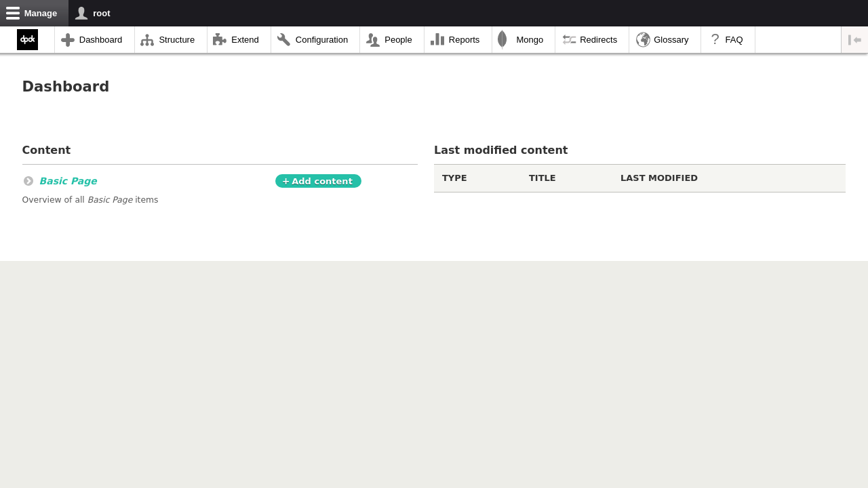Click the Configuration wrench icon
The width and height of the screenshot is (868, 488).
coord(283,40)
